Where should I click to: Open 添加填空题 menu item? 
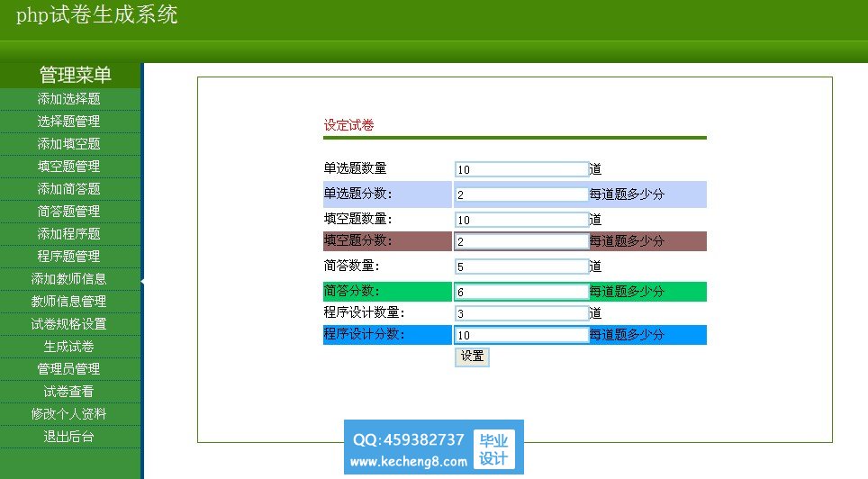[x=68, y=144]
